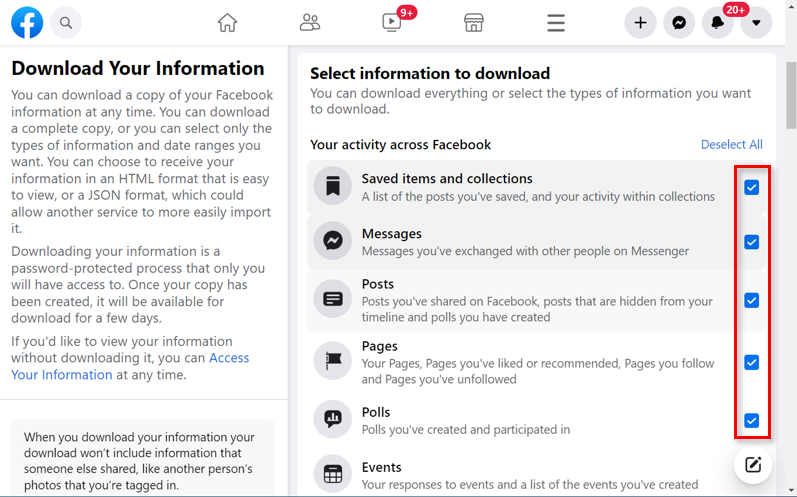797x497 pixels.
Task: Click the page vertical scrollbar
Action: tap(791, 96)
